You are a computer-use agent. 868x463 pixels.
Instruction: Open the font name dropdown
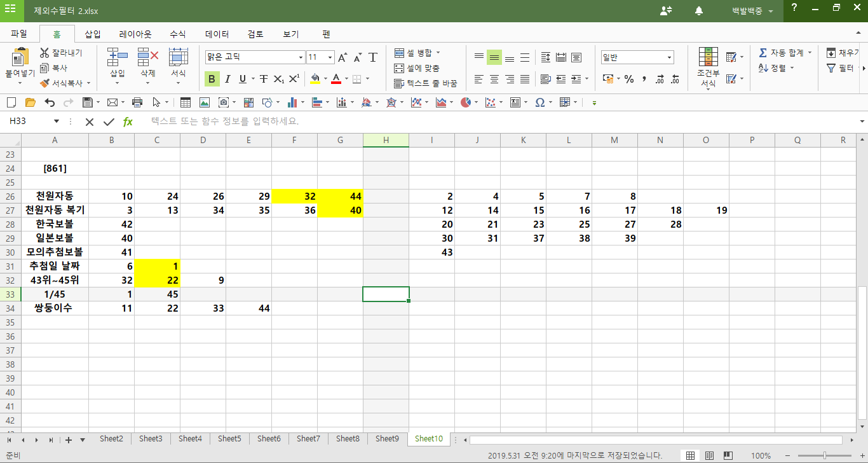pyautogui.click(x=301, y=58)
